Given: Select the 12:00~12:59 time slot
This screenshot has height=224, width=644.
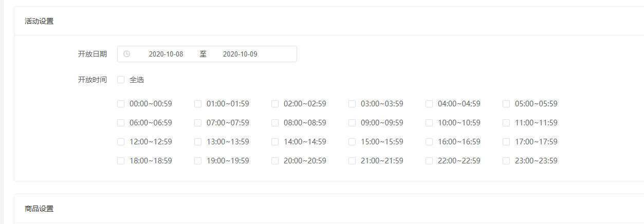Looking at the screenshot, I should click(x=121, y=142).
